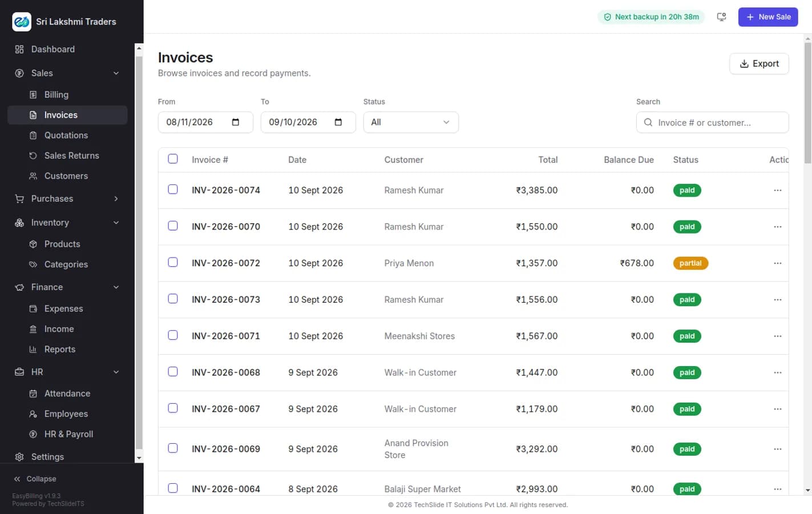Open actions menu for INV-2026-0064

point(777,489)
